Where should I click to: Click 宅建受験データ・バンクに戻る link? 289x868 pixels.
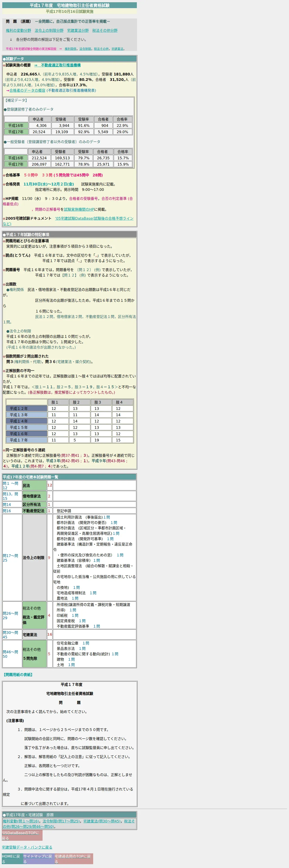(x=27, y=847)
